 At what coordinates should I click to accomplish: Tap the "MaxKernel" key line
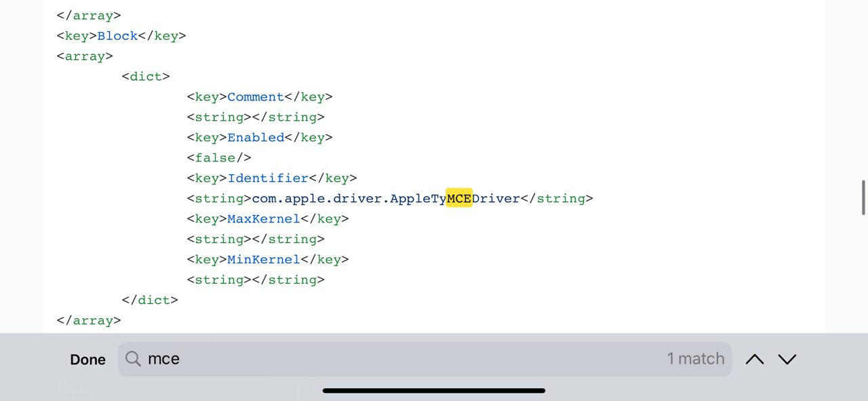coord(268,219)
